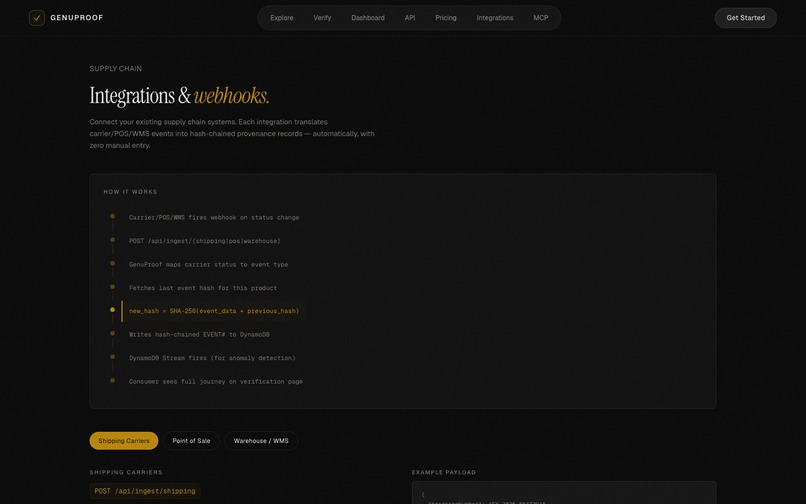Click the 'POST /api/ingest/{shipping|pos|warehouse}' step
The width and height of the screenshot is (806, 504).
[205, 241]
